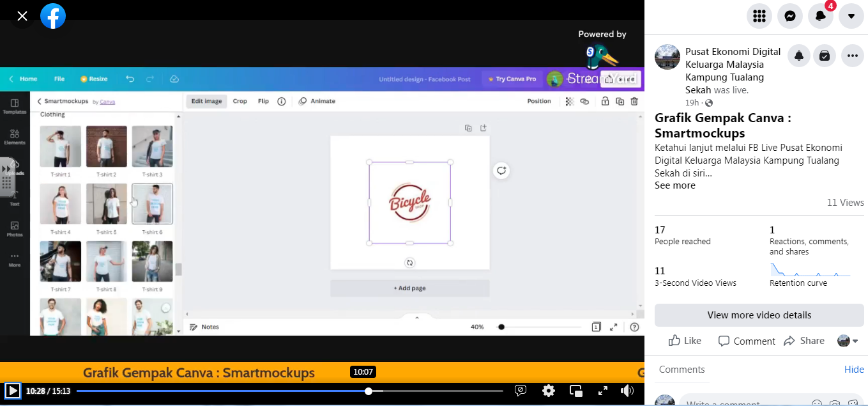Screen dimensions: 868x406
Task: Delete the element with the trash icon
Action: 634,101
